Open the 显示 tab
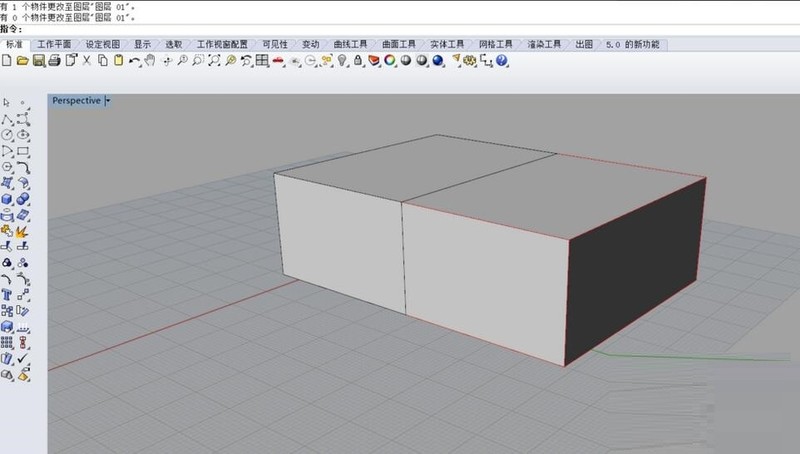The height and width of the screenshot is (454, 800). pyautogui.click(x=142, y=44)
